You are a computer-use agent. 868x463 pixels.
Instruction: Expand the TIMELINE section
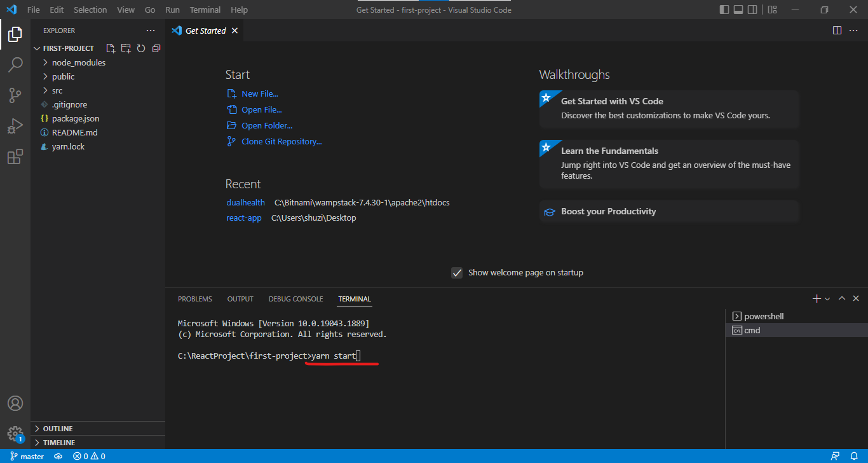(x=98, y=443)
